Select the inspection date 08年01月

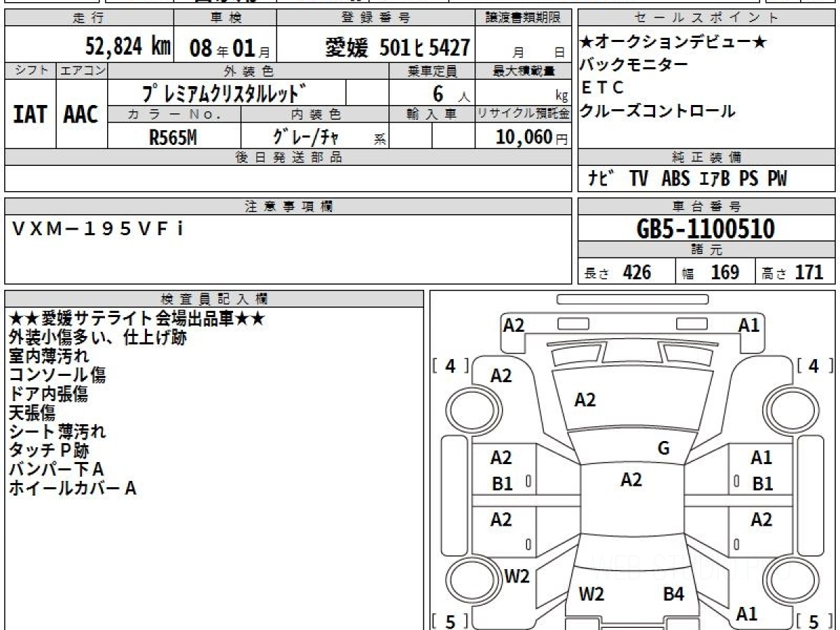click(230, 48)
